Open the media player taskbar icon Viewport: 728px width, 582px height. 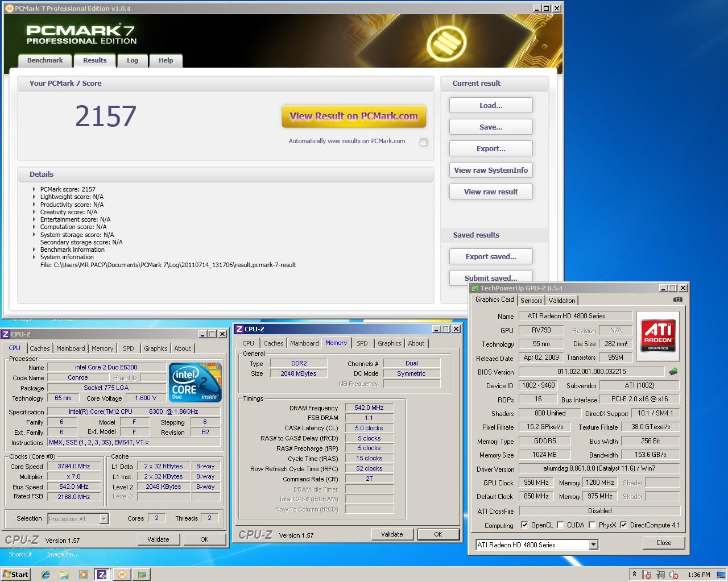click(83, 575)
